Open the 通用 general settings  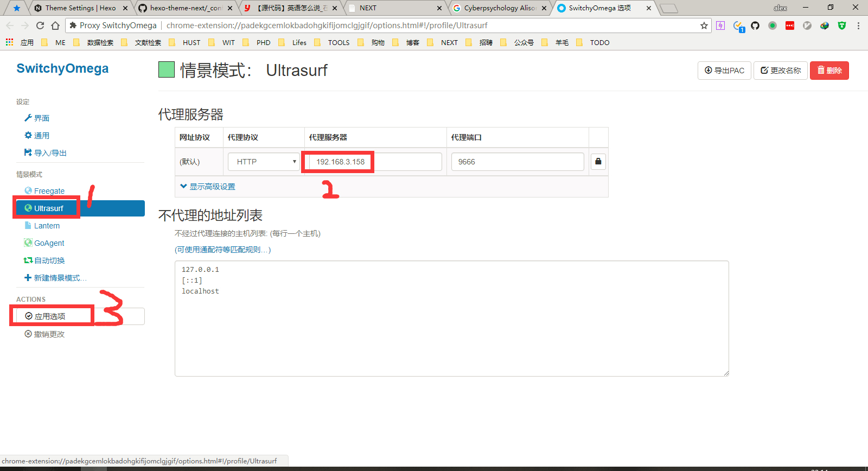pyautogui.click(x=37, y=135)
